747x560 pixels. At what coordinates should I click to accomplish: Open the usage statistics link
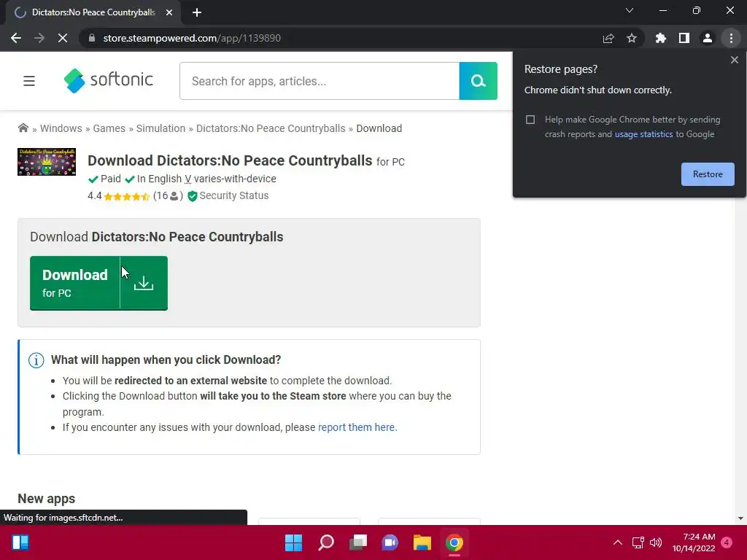[x=643, y=134]
